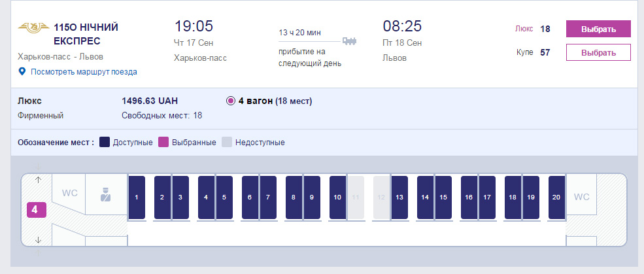Select seat 20 in the car
Viewport: 644px width, 274px height.
[556, 197]
